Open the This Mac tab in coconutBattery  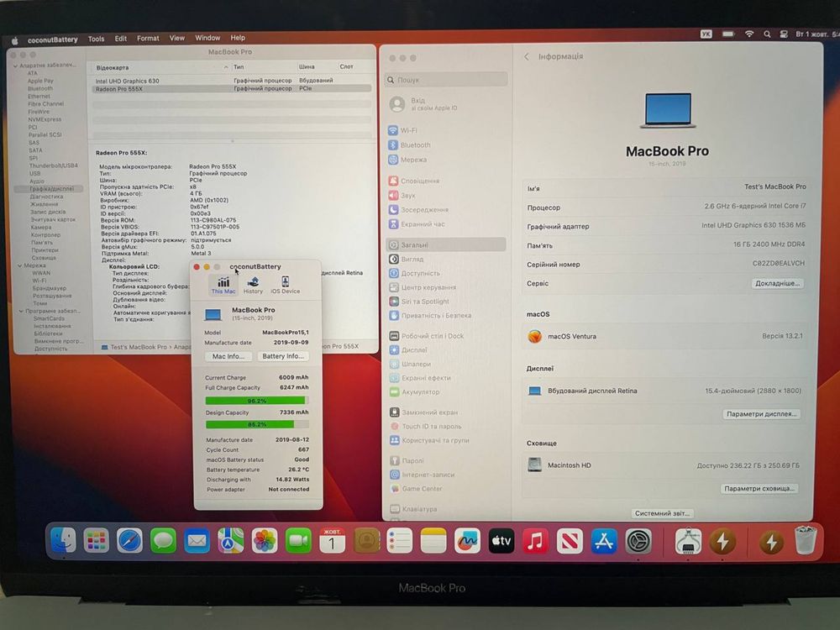(x=223, y=285)
